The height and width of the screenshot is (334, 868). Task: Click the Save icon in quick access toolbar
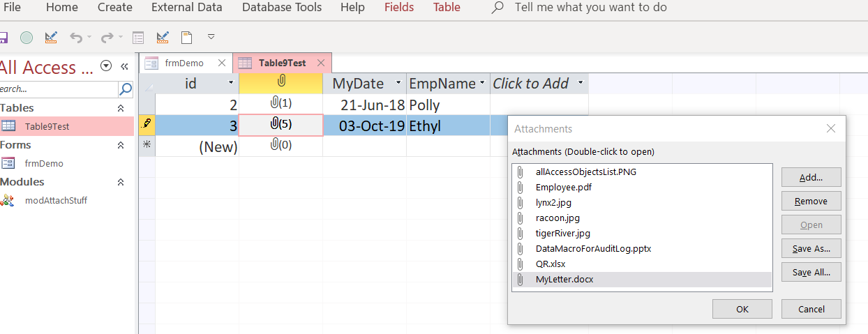pos(3,37)
